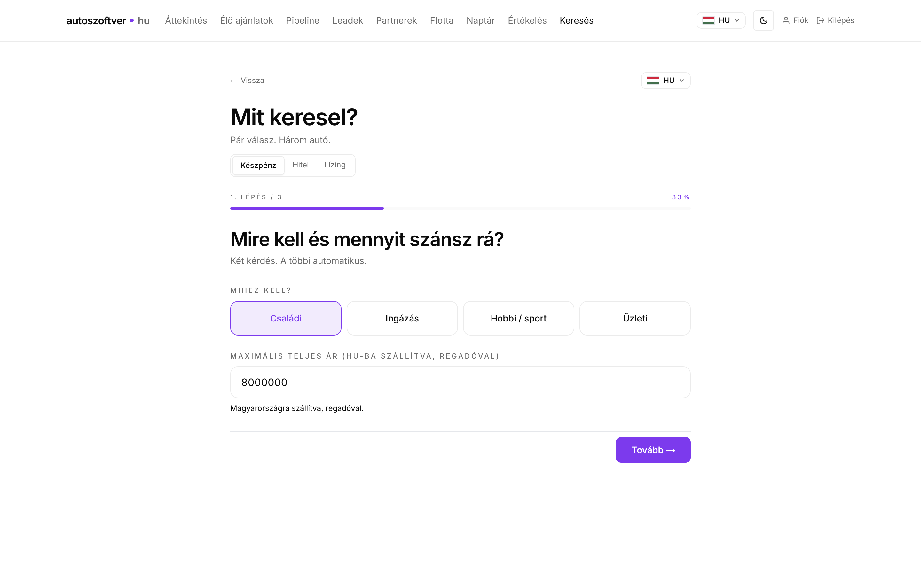Go to Élő ajánlatok page
Viewport: 921px width, 588px height.
coord(246,21)
